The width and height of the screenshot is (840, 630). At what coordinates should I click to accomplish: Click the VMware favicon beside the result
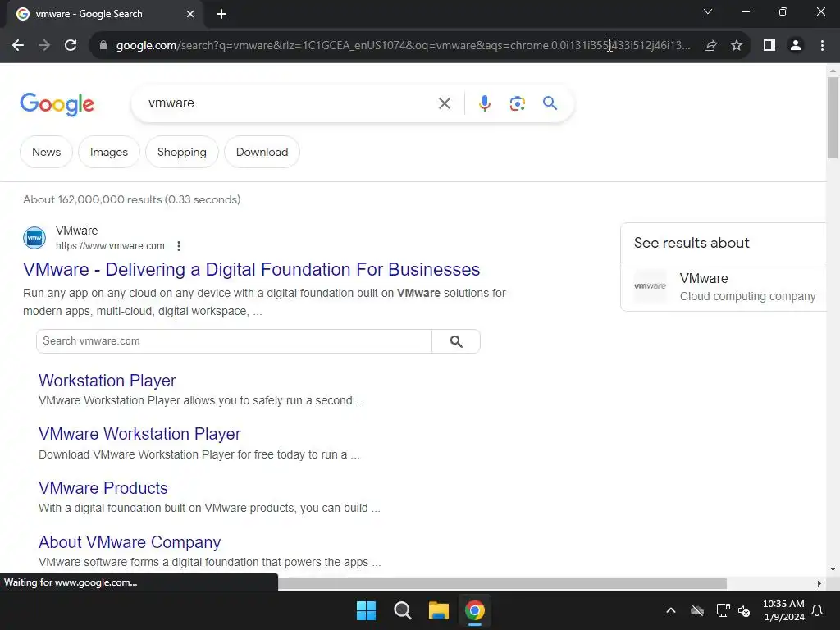[34, 238]
